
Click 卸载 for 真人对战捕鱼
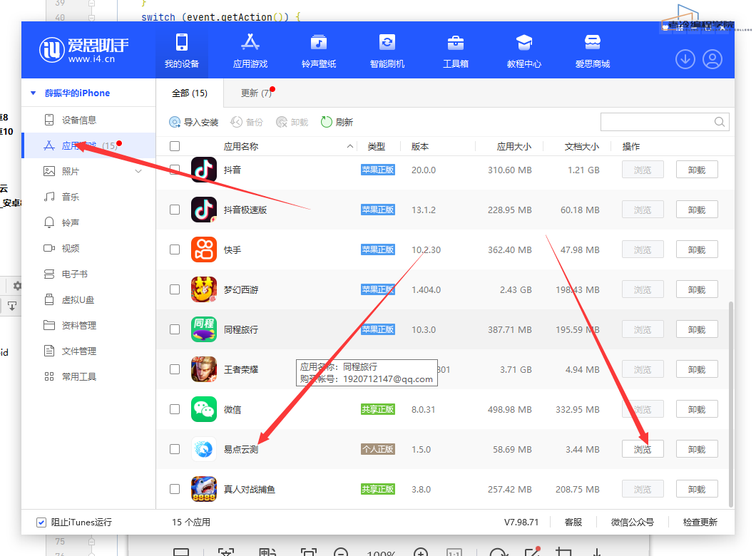point(697,489)
